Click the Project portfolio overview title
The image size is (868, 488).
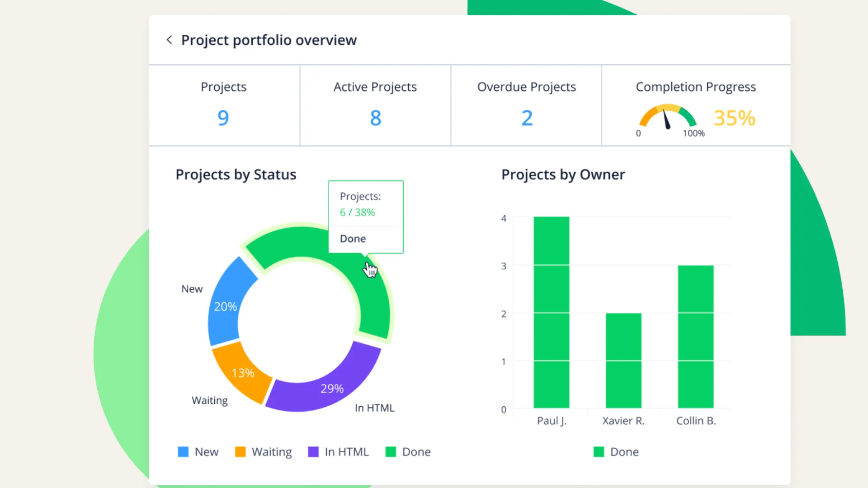pyautogui.click(x=269, y=40)
